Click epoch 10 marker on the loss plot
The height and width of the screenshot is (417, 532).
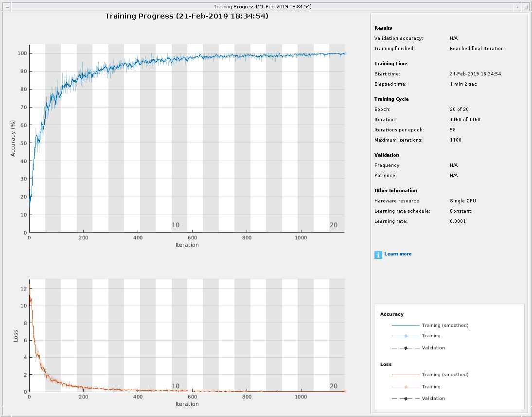click(176, 386)
